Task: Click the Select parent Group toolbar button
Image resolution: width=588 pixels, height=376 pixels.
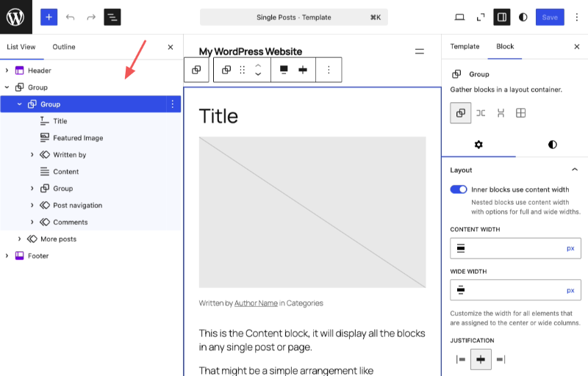Action: coord(196,70)
